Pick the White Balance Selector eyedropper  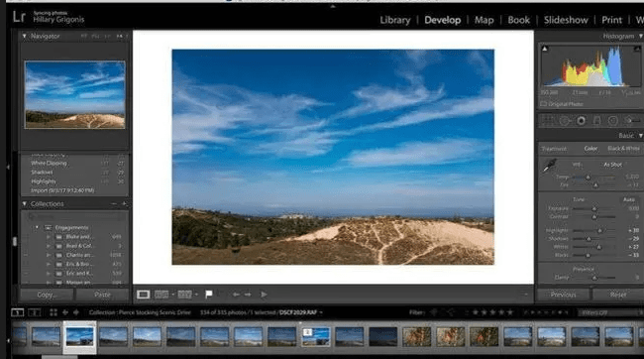point(550,166)
